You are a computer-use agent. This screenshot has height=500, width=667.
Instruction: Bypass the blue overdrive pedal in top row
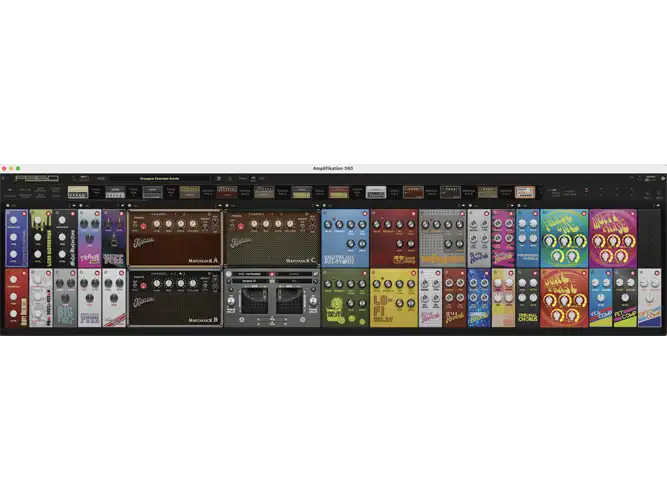[24, 214]
